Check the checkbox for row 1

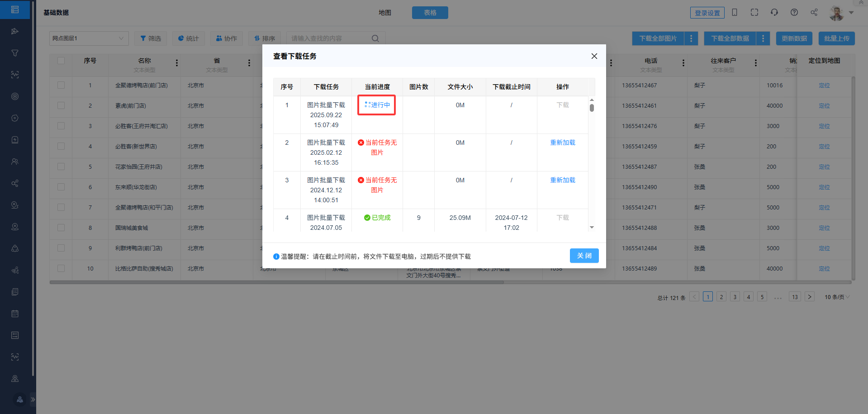click(x=61, y=85)
